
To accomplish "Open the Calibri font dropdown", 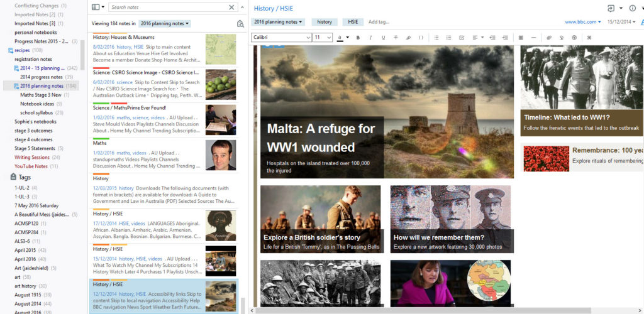I will click(x=281, y=38).
